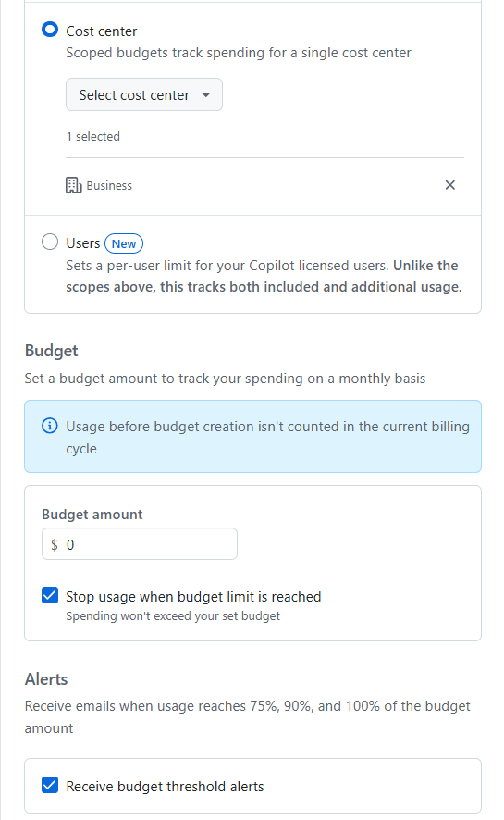The width and height of the screenshot is (504, 820).
Task: Click the info icon in the billing notice
Action: (50, 426)
